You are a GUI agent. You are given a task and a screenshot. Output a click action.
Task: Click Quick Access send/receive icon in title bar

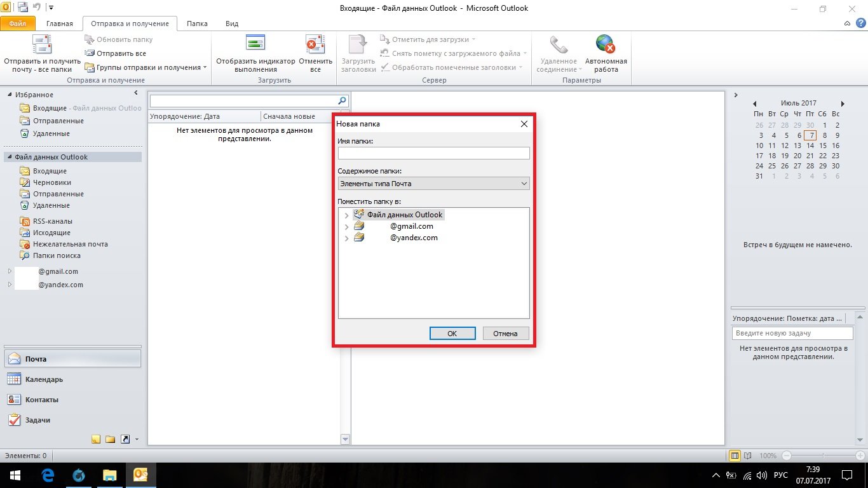(x=23, y=8)
